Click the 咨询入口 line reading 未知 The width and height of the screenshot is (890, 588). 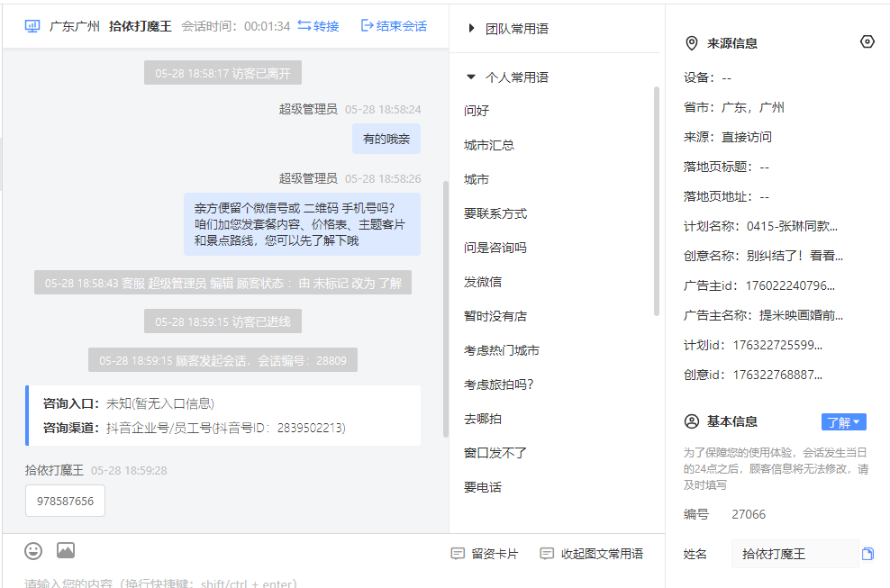pyautogui.click(x=129, y=403)
